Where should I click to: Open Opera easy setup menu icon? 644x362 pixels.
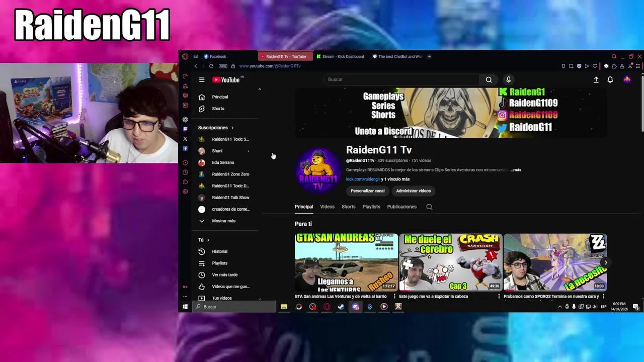pyautogui.click(x=637, y=66)
